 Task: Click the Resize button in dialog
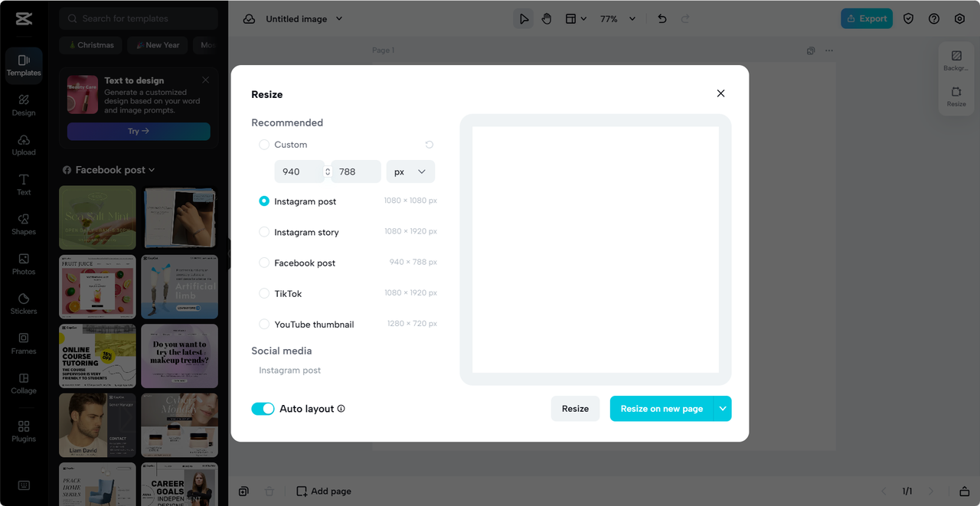(x=575, y=409)
